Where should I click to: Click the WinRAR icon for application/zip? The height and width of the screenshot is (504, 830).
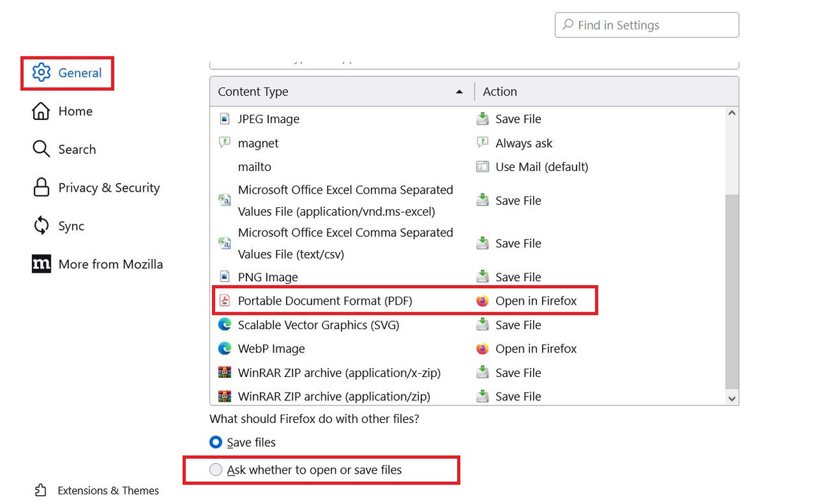pyautogui.click(x=224, y=396)
